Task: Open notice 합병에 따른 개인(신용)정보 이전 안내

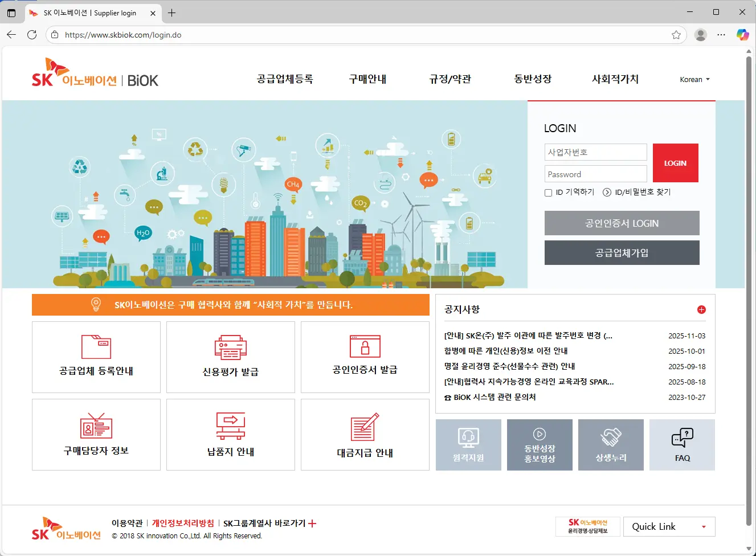Action: coord(506,351)
